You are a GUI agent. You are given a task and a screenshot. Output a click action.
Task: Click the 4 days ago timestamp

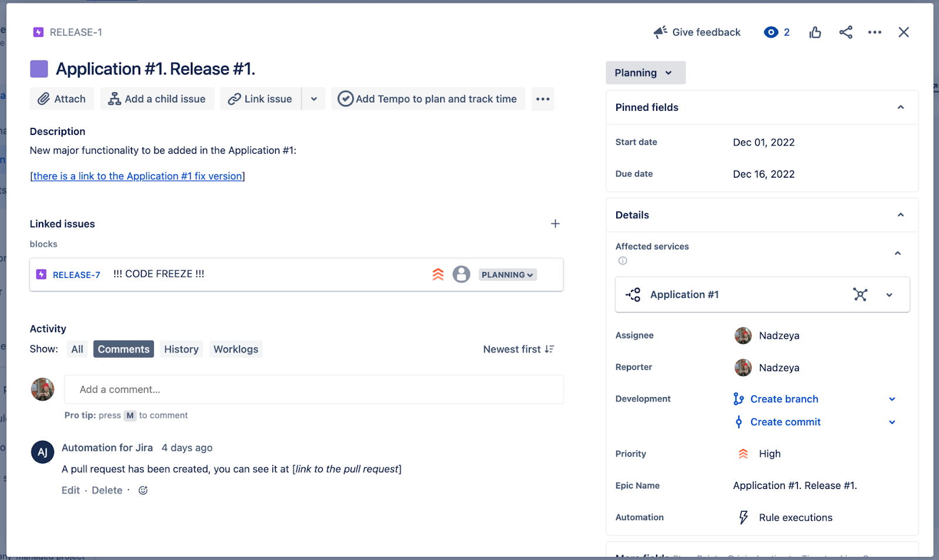(x=187, y=448)
